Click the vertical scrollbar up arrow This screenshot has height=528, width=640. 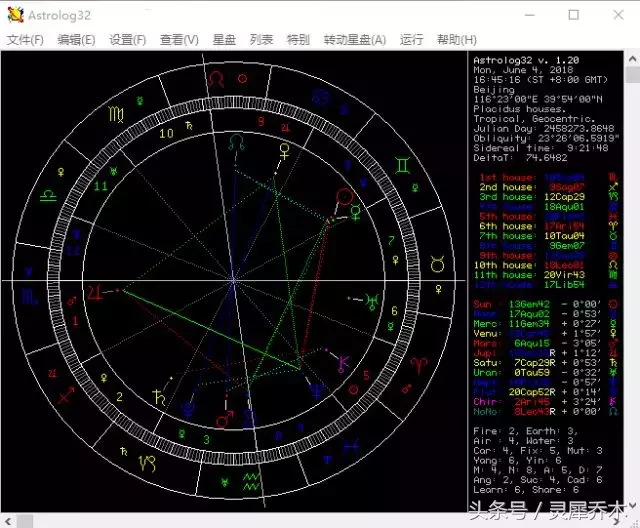(632, 59)
